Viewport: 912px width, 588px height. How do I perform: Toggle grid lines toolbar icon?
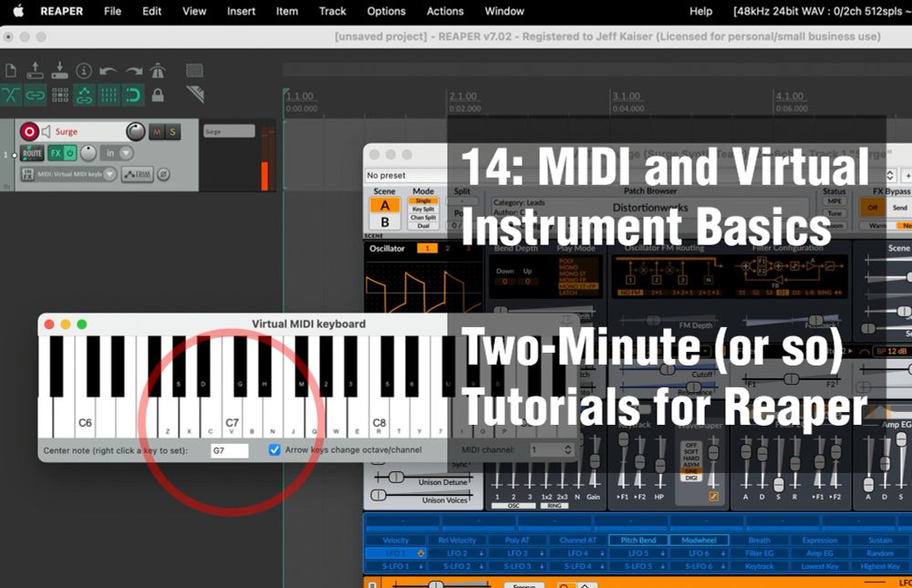(x=109, y=95)
